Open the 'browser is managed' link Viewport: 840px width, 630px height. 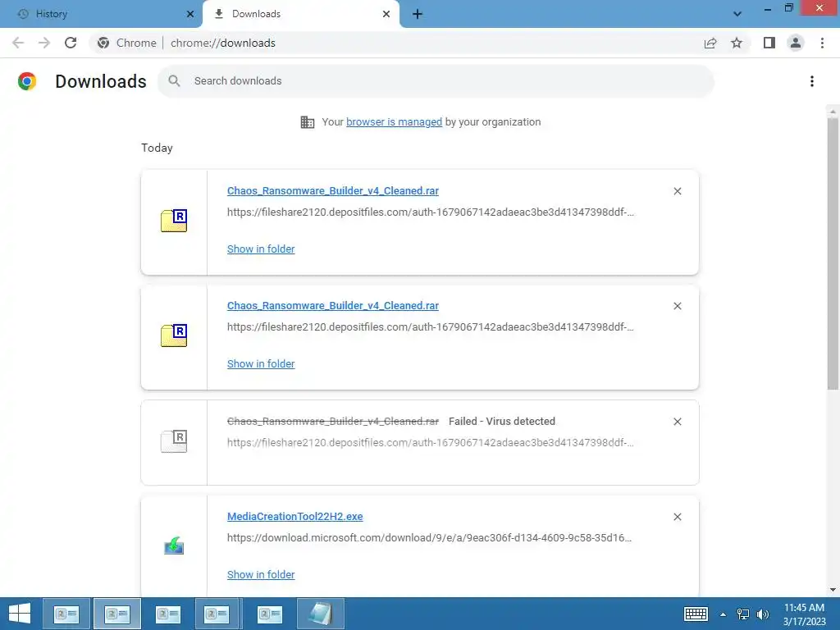[x=395, y=122]
